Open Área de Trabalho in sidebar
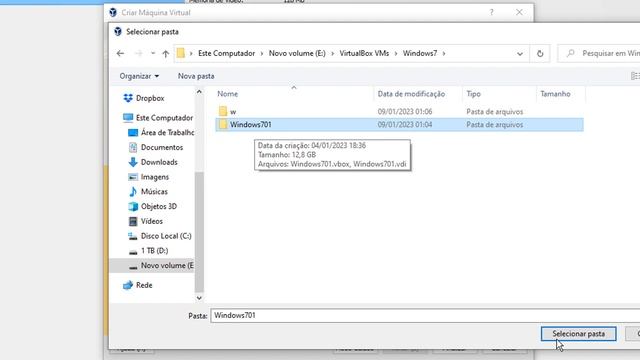 click(x=167, y=133)
